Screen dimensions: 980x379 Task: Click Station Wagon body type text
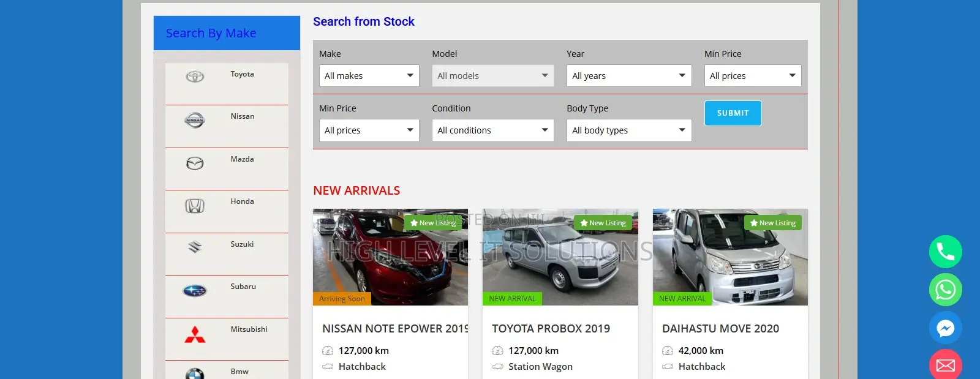(x=540, y=367)
